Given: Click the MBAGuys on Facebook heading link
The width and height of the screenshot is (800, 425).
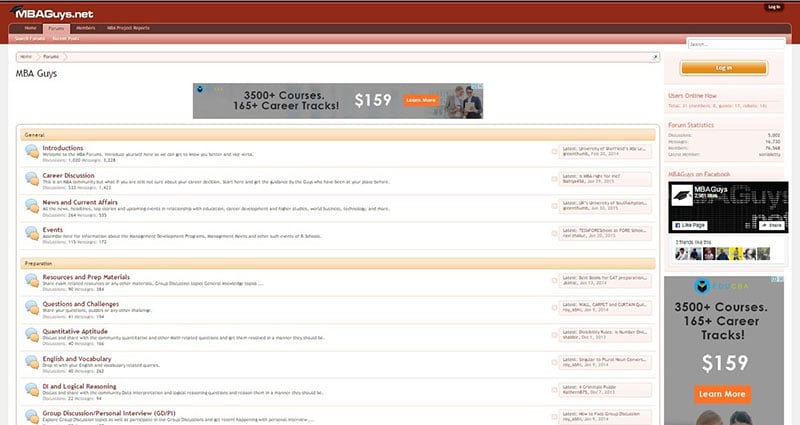Looking at the screenshot, I should coord(699,174).
